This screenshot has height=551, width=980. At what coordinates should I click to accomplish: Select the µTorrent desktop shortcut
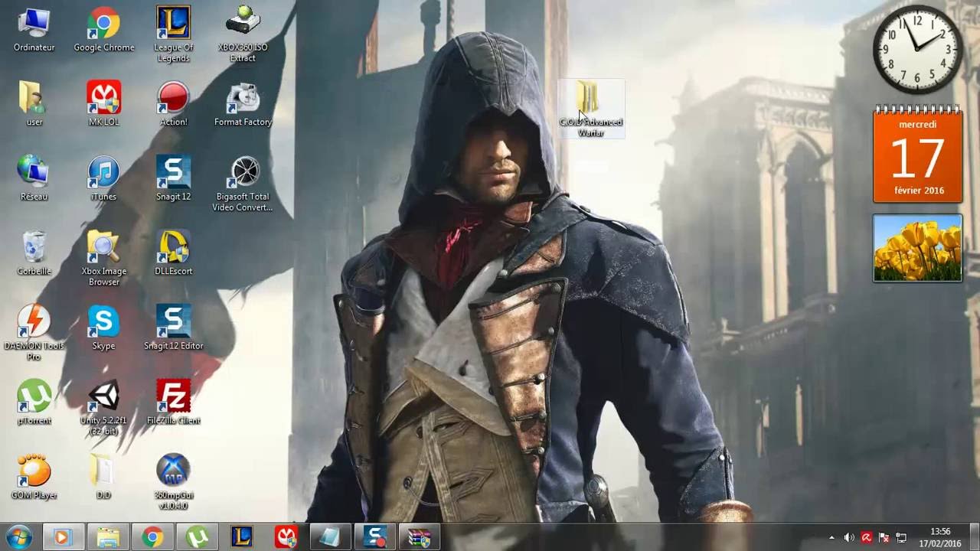[x=34, y=403]
